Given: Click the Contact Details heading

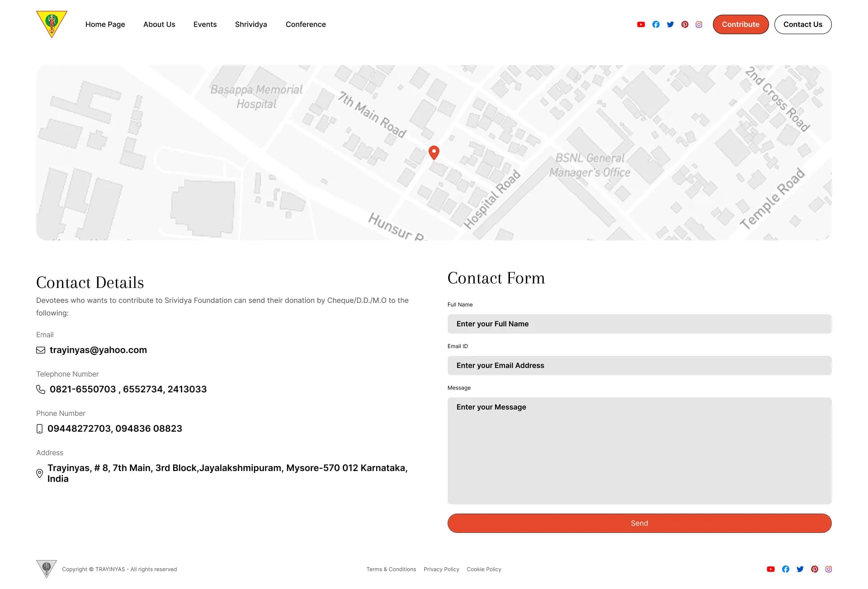Looking at the screenshot, I should [x=90, y=283].
